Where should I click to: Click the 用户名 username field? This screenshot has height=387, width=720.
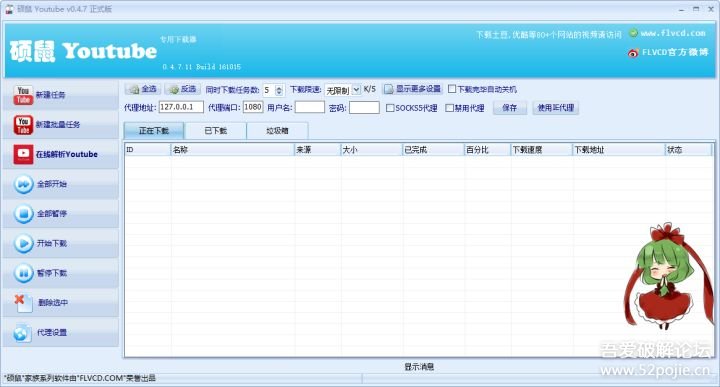point(309,107)
